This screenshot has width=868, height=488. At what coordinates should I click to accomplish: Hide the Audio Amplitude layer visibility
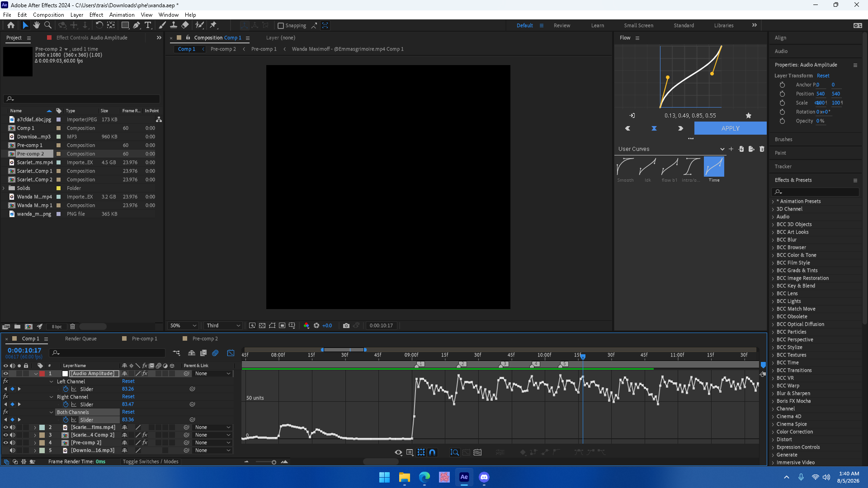pyautogui.click(x=6, y=374)
